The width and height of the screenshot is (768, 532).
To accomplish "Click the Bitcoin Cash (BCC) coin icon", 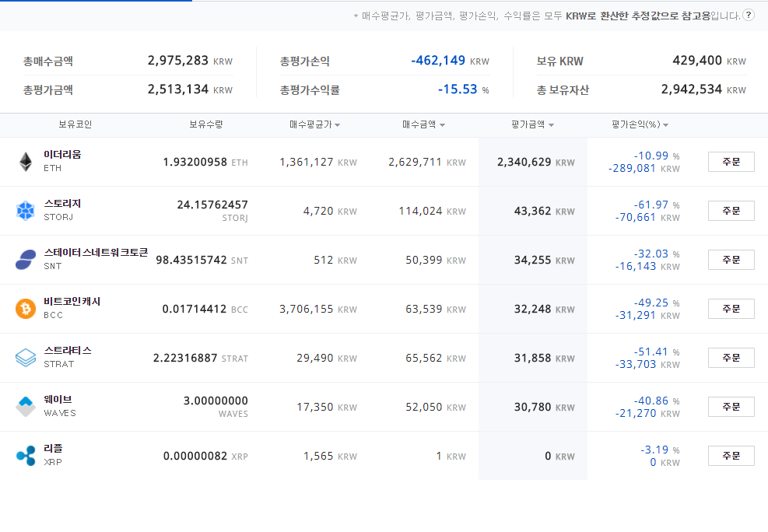I will [26, 309].
